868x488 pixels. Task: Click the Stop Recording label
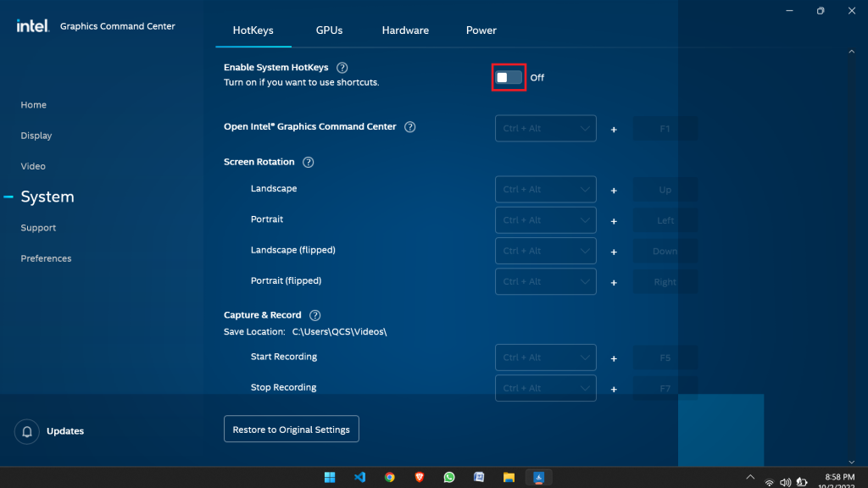(283, 387)
